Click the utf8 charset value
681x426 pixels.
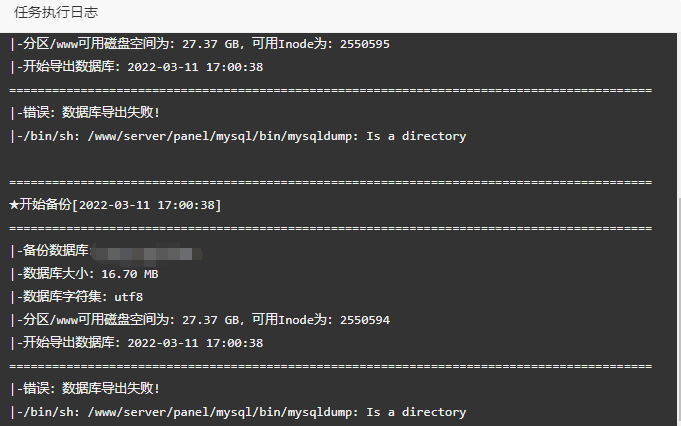(x=129, y=297)
